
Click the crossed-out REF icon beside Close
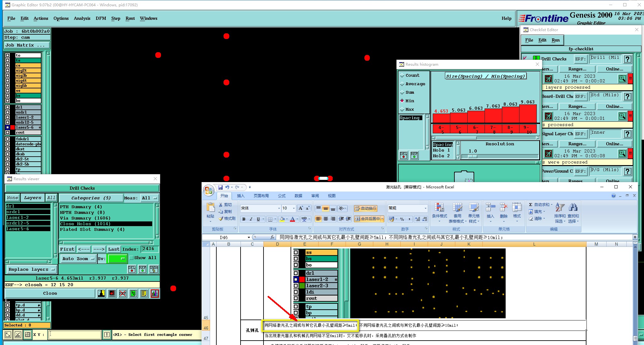click(x=123, y=293)
